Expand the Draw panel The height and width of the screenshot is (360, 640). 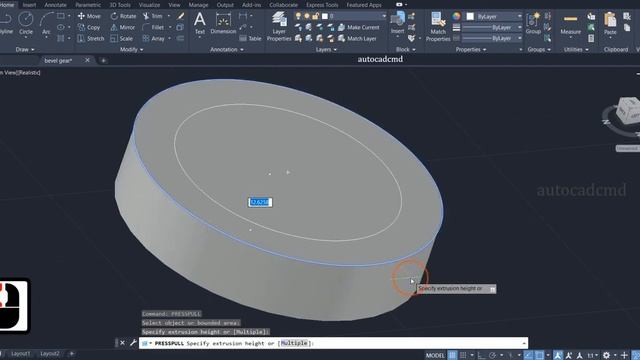[25, 49]
